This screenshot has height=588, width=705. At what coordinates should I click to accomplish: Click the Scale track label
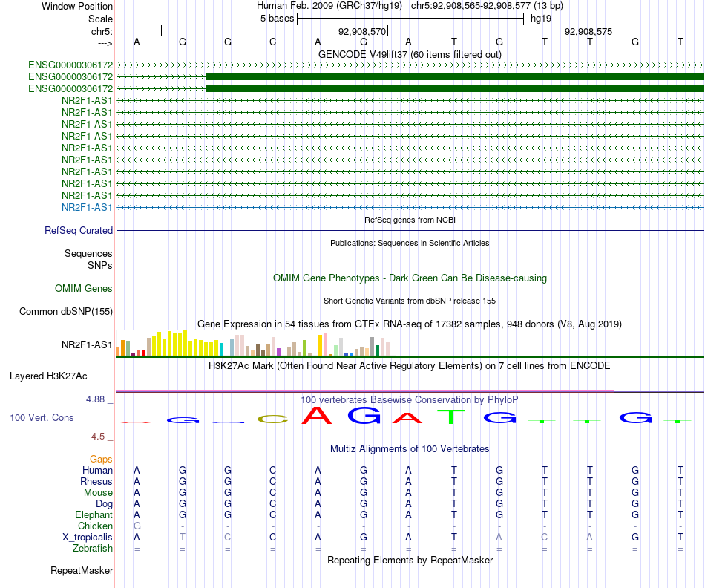(x=100, y=19)
